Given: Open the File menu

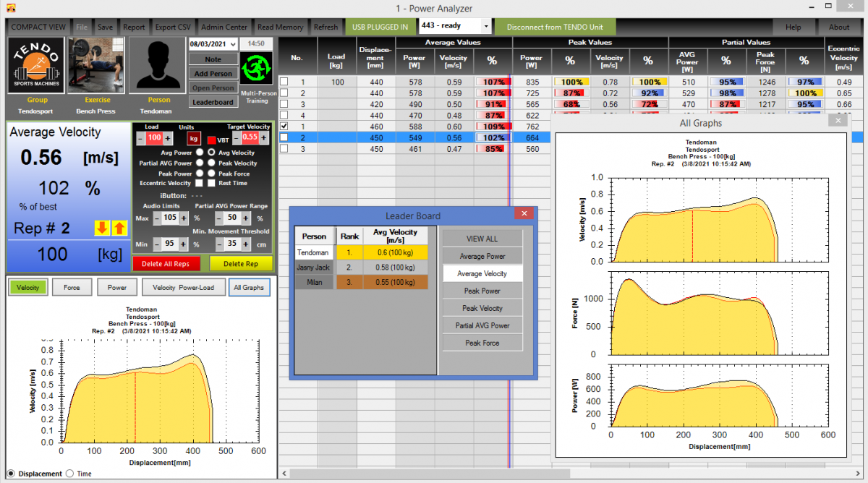Looking at the screenshot, I should pos(81,26).
